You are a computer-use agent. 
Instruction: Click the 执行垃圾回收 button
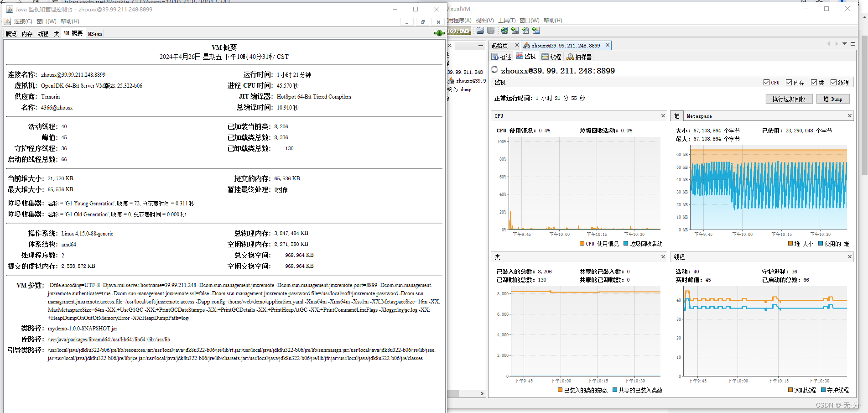tap(789, 99)
